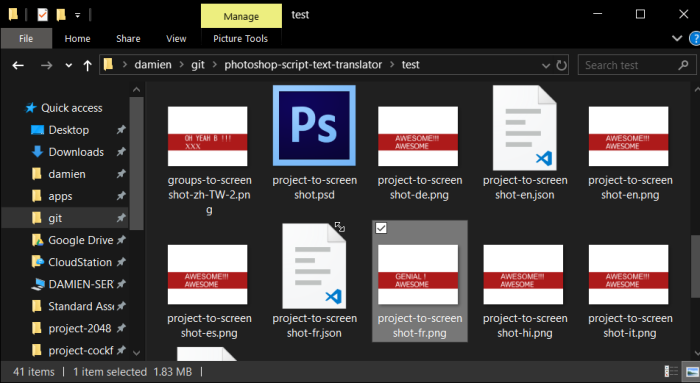Go forward to the next folder

[46, 66]
